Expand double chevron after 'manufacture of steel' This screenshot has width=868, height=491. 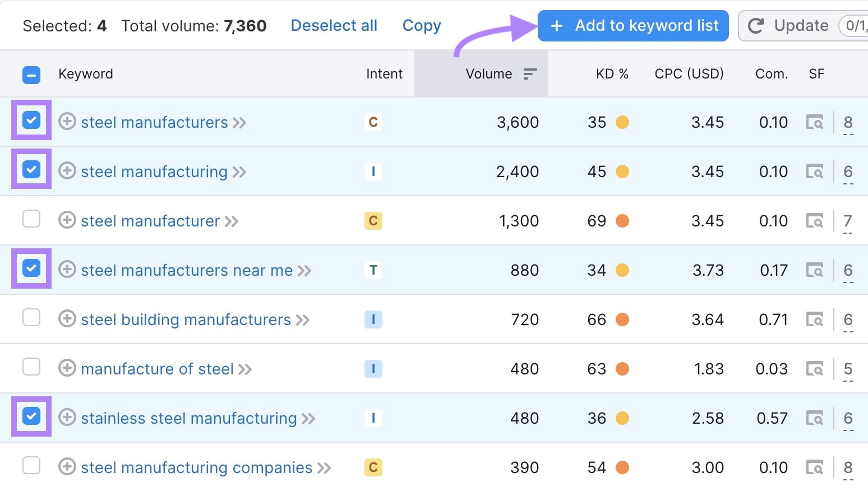click(245, 369)
